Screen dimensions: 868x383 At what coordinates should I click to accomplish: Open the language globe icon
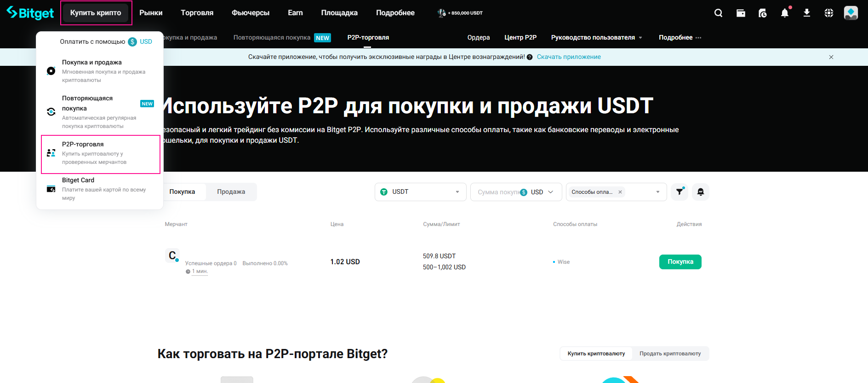829,13
